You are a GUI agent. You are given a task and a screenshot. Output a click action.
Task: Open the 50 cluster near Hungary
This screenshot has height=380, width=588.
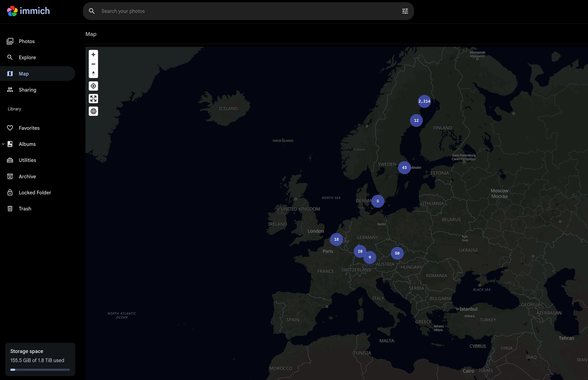tap(397, 253)
